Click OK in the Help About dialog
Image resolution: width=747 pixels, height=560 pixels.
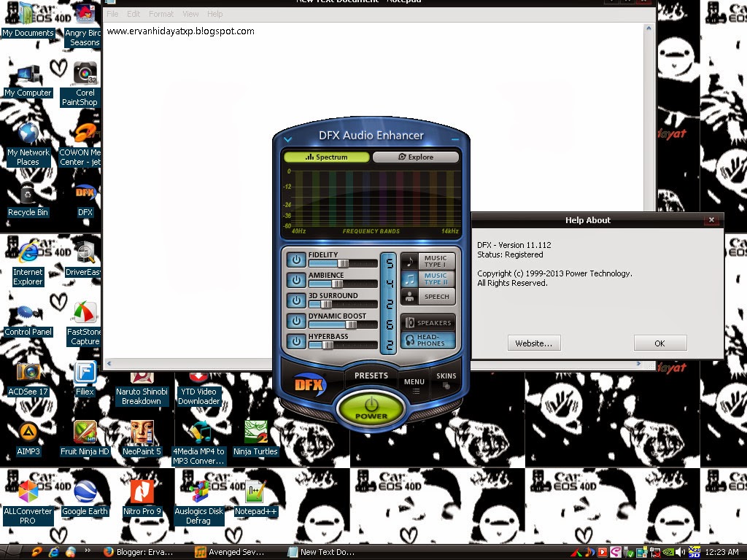point(659,343)
